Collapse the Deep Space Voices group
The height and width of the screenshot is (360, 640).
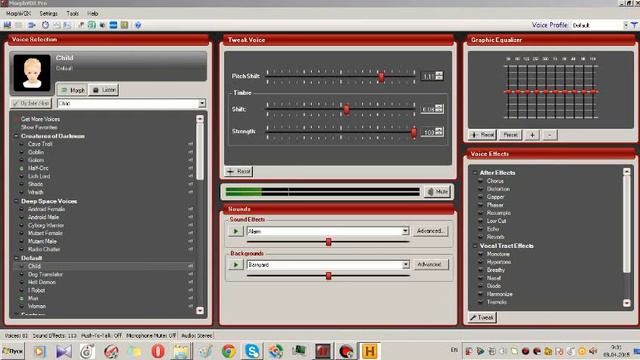(16, 201)
